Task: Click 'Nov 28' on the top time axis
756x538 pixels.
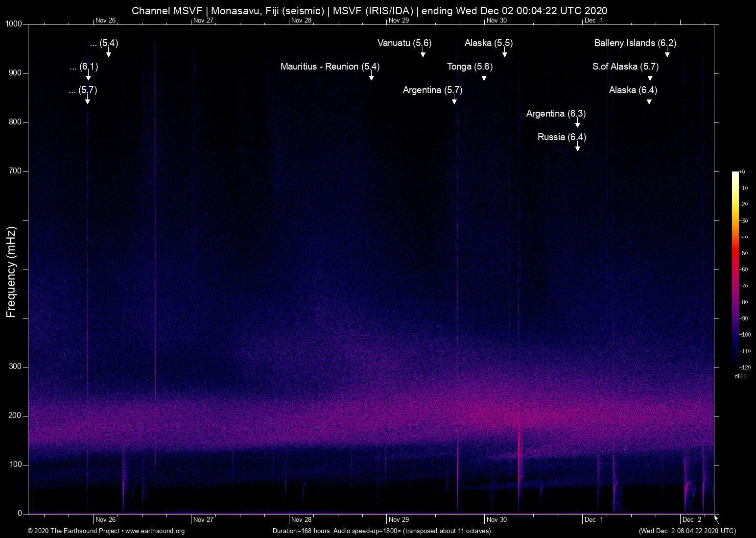Action: point(301,21)
